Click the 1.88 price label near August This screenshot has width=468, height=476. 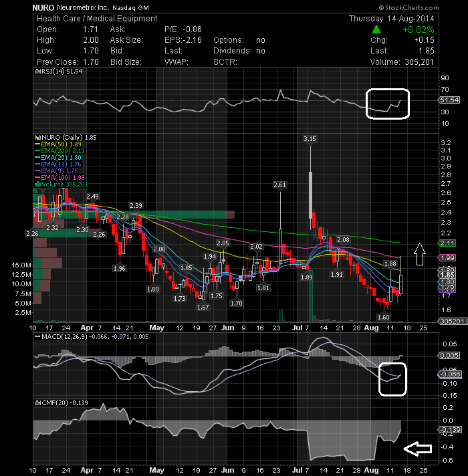coord(390,264)
